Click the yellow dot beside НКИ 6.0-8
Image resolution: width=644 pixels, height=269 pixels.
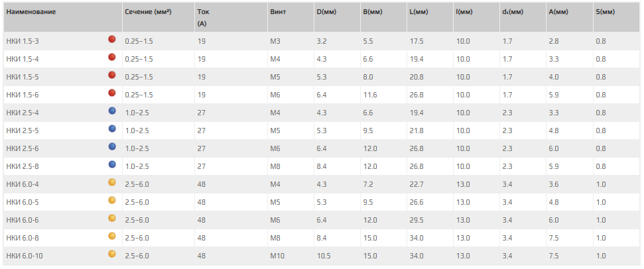[x=112, y=237]
